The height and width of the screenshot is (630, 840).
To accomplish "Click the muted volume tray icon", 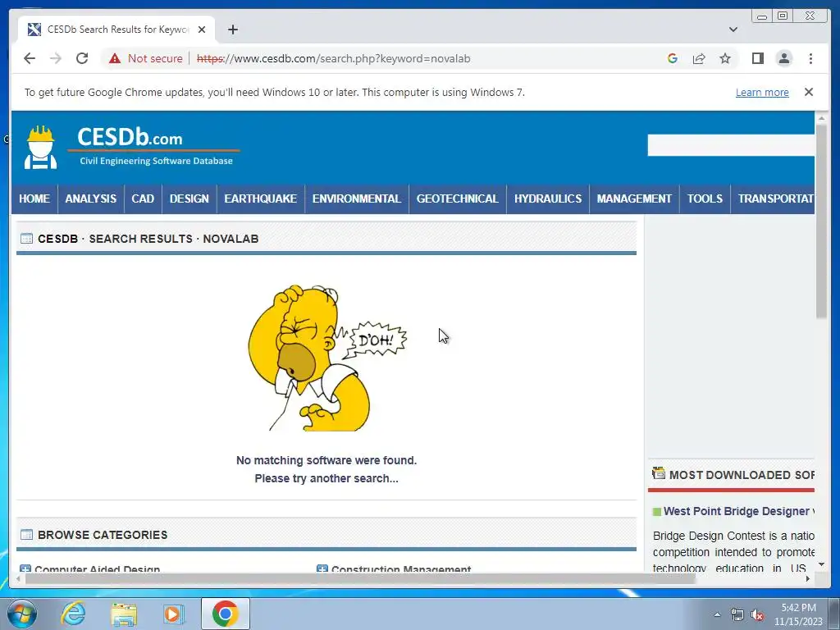I will coord(757,615).
